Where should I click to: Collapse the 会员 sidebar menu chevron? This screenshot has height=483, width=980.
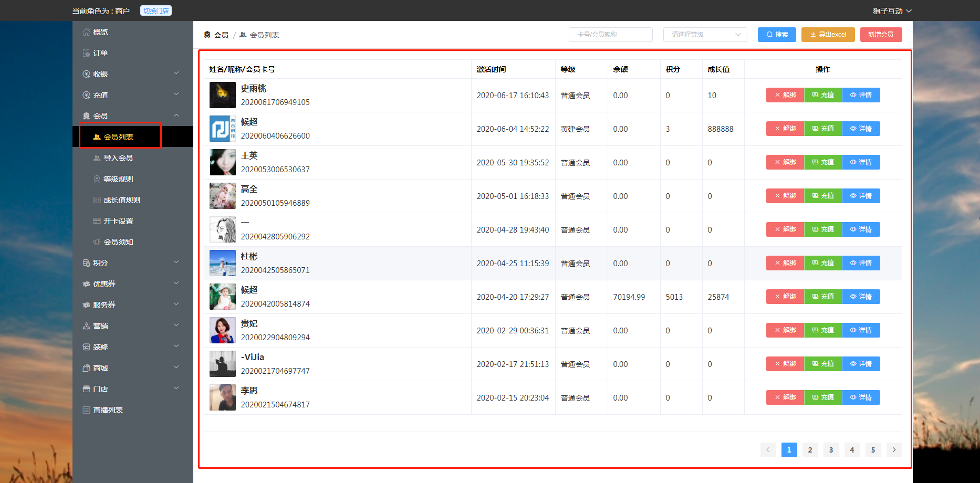176,115
